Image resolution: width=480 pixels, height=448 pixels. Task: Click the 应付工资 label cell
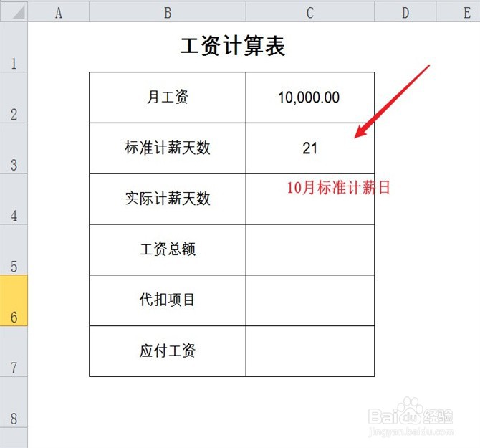[168, 351]
